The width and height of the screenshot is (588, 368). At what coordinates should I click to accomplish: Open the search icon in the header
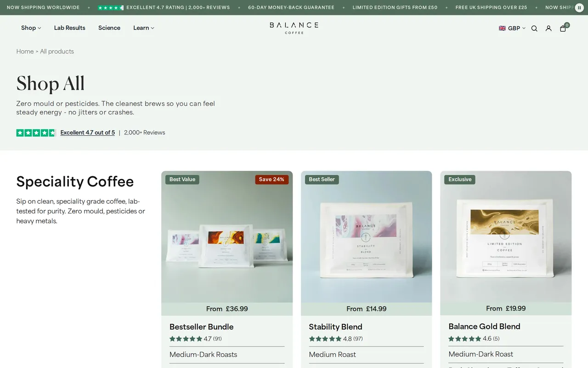click(534, 29)
